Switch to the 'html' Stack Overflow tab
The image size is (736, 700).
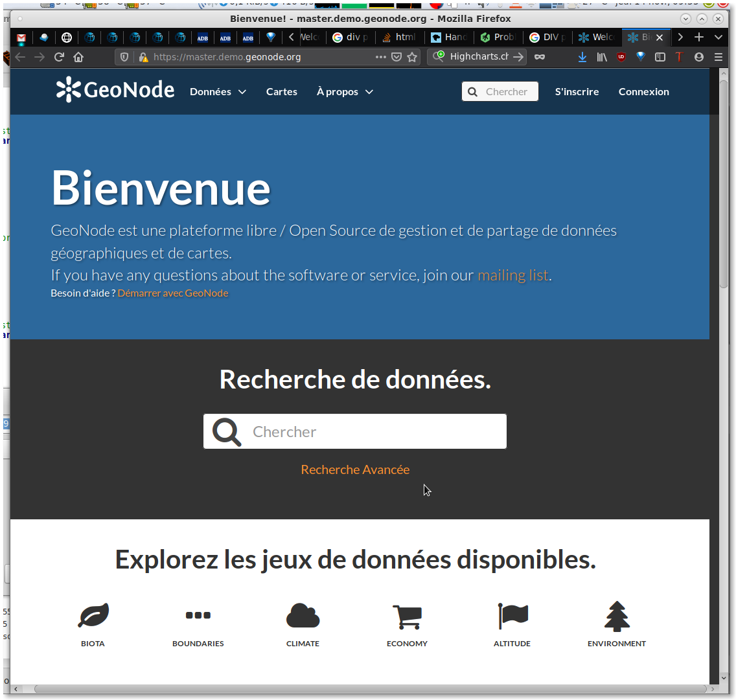(400, 37)
